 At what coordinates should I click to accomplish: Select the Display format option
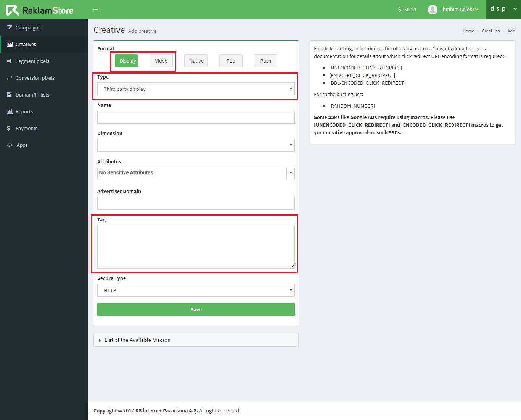click(x=126, y=61)
